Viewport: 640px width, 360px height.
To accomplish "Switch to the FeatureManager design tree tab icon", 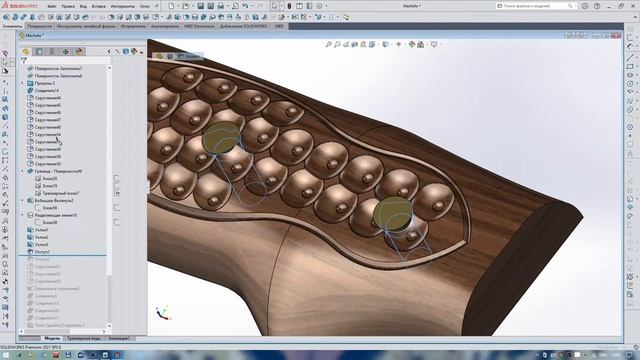I will (26, 51).
